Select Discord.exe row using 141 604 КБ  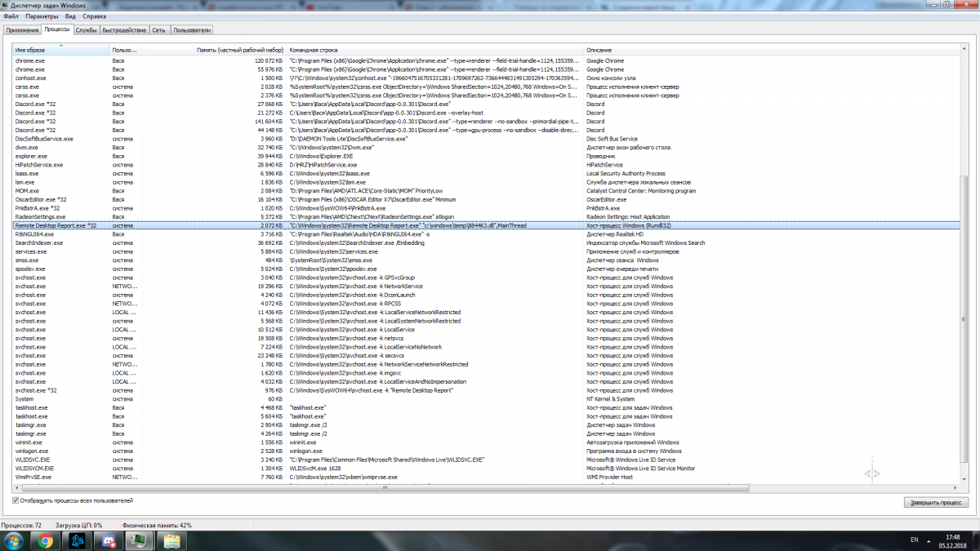(485, 122)
